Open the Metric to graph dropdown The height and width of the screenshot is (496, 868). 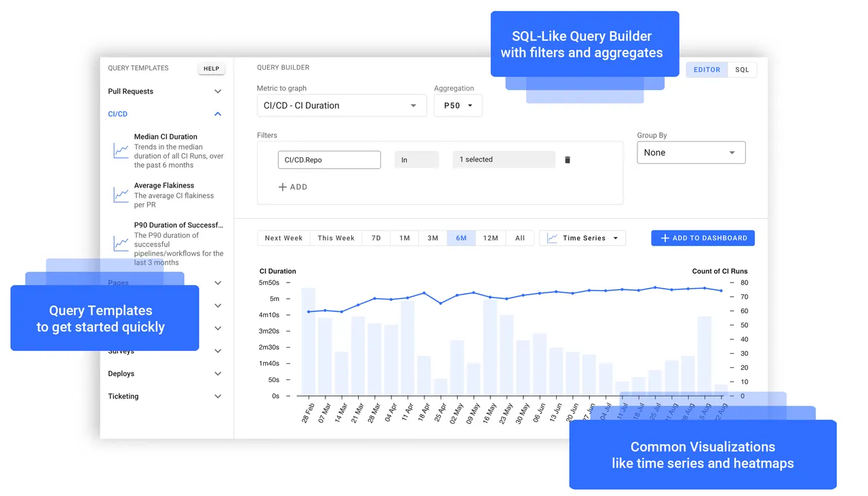(342, 106)
